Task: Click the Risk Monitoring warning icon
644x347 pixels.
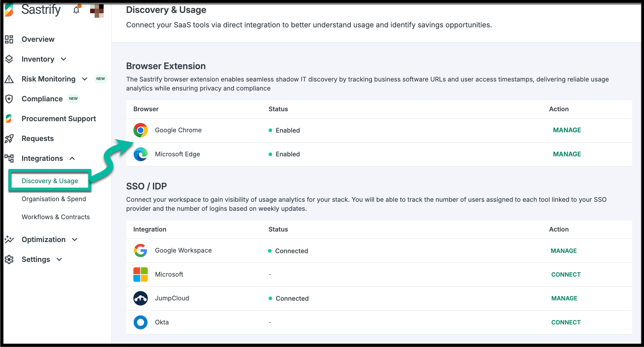Action: pyautogui.click(x=9, y=79)
